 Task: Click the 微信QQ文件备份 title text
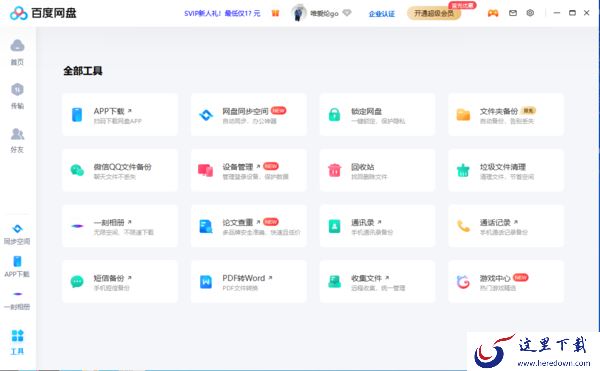(x=122, y=167)
